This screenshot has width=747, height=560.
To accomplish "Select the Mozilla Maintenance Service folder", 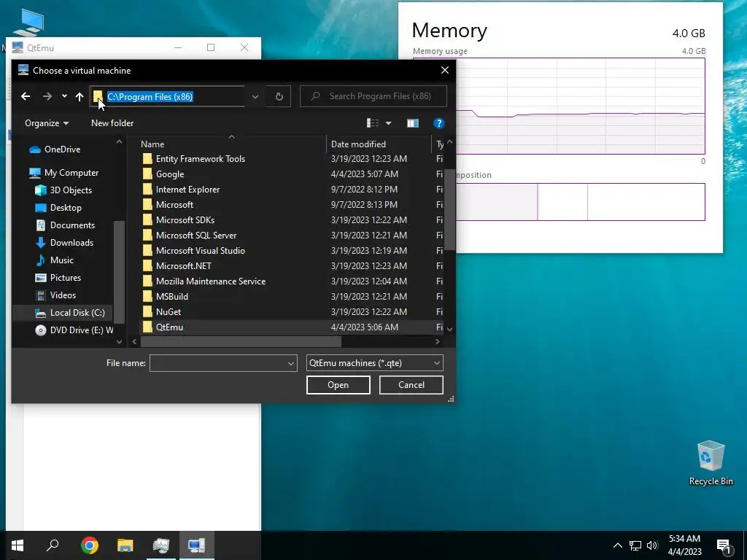I will click(x=211, y=281).
